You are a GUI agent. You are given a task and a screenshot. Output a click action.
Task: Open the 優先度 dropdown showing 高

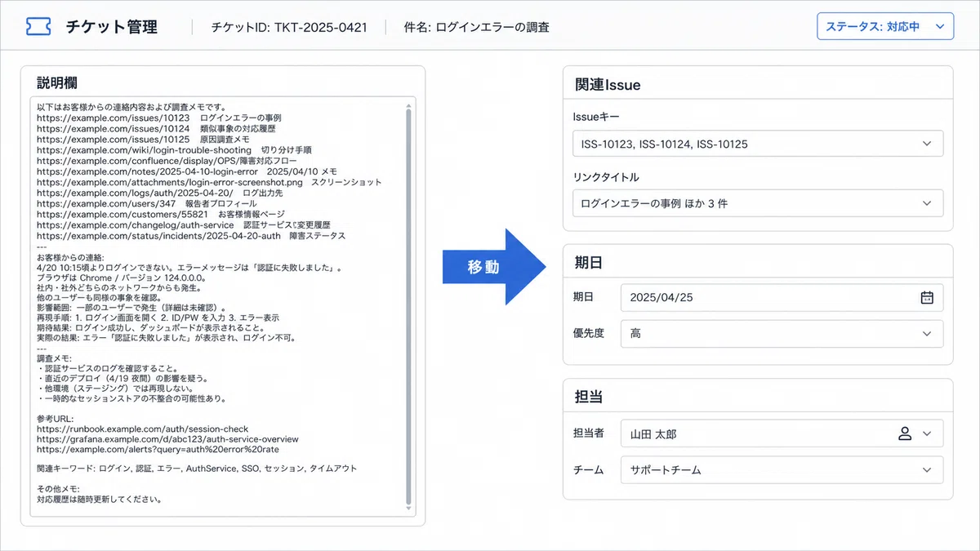782,333
